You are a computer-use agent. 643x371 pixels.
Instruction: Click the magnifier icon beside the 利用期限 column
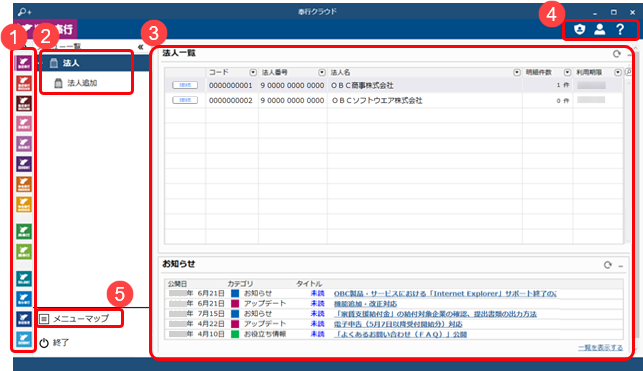click(x=628, y=72)
